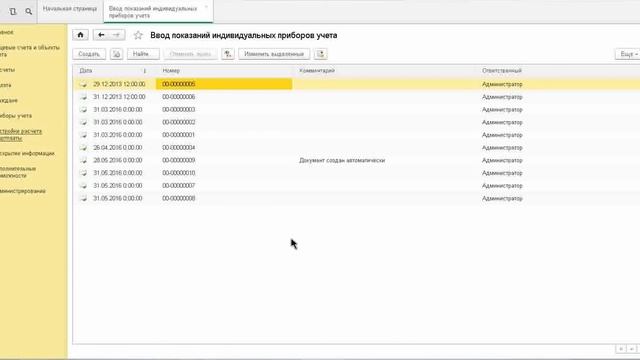Click the Home button
Screen dimensions: 640x360
80,35
